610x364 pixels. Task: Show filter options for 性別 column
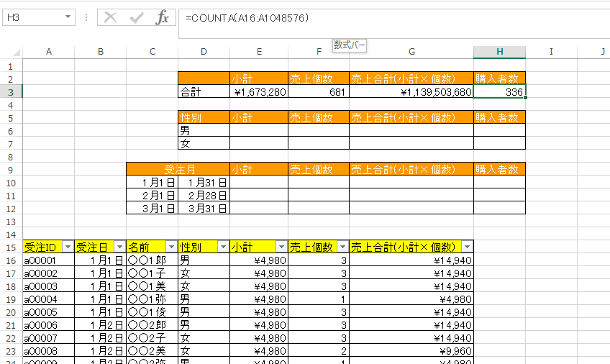tap(223, 247)
